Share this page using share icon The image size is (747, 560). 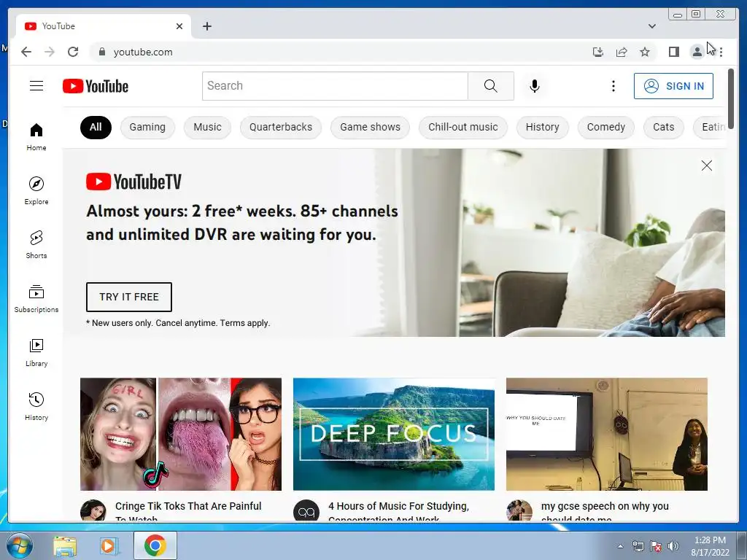tap(622, 52)
